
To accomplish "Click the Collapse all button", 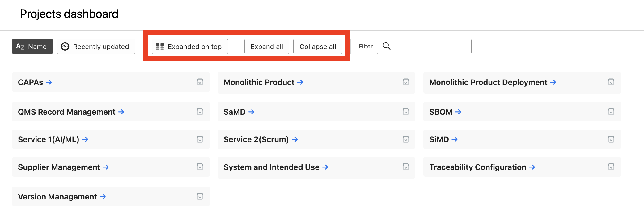I will tap(318, 47).
